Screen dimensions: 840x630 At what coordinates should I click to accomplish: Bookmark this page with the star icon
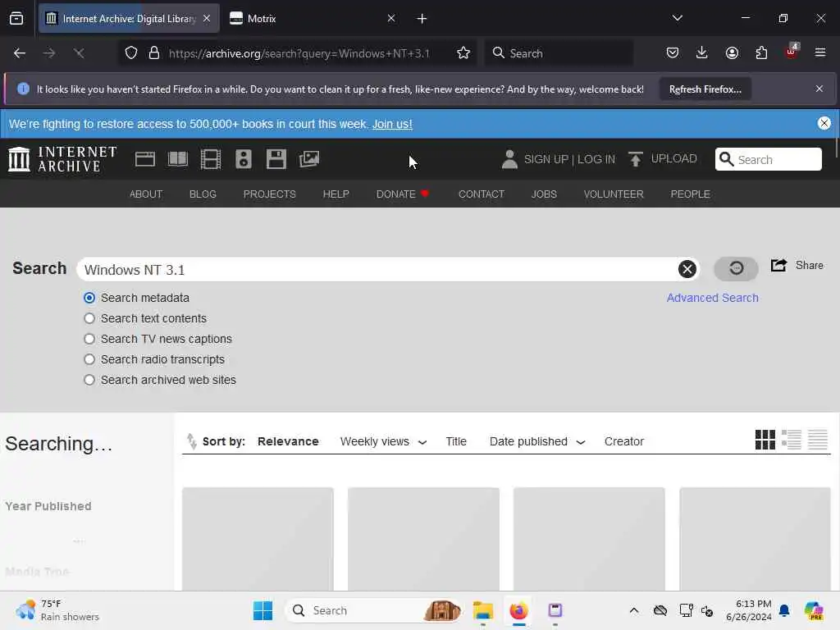point(463,53)
